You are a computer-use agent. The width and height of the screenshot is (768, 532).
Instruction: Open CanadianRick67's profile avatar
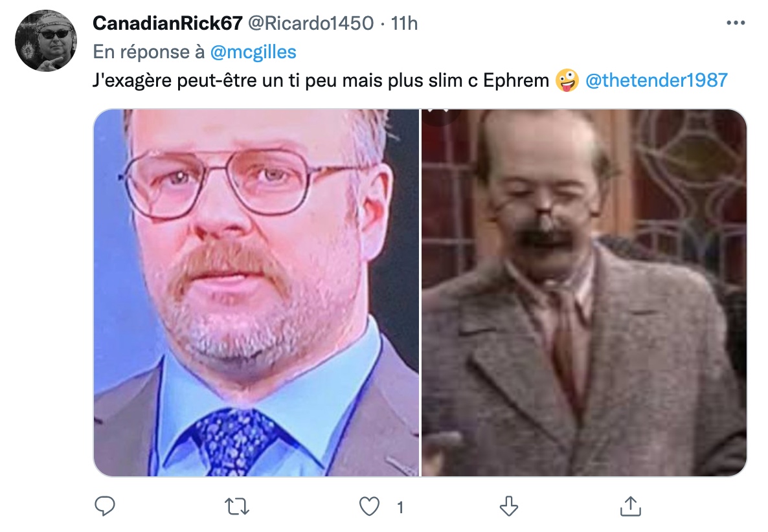point(46,41)
